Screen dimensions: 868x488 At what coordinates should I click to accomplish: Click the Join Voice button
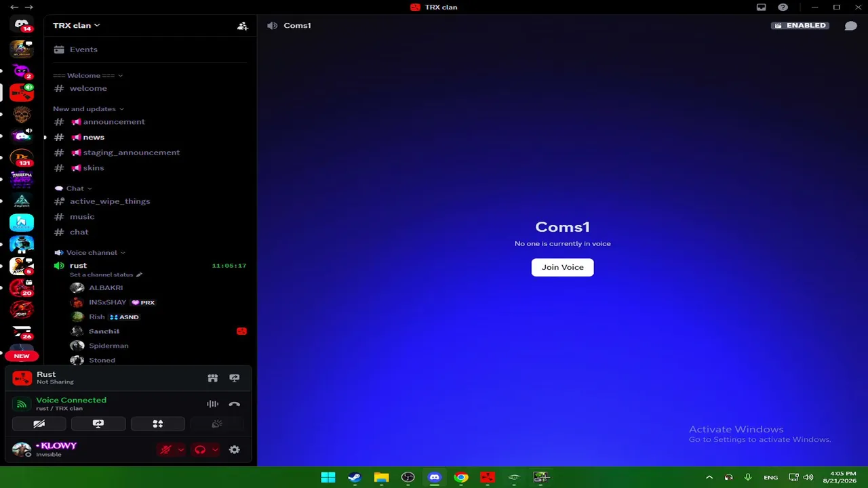click(562, 267)
